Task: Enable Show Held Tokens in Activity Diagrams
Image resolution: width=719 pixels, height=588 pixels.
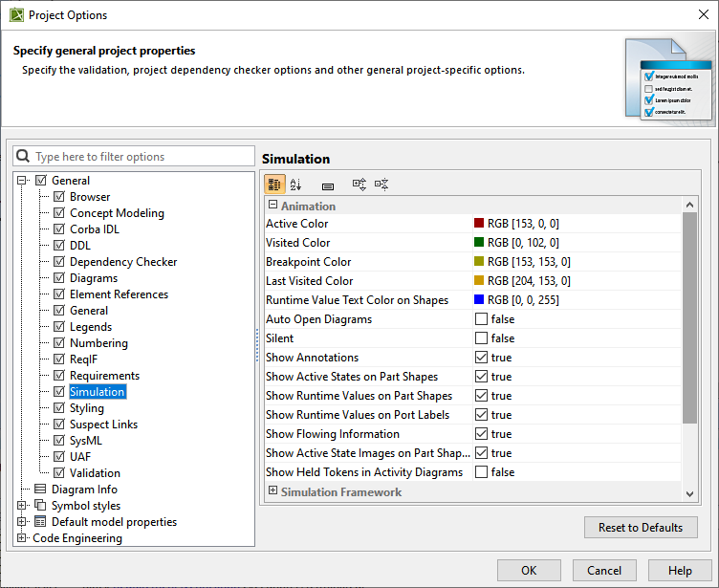Action: [x=481, y=472]
